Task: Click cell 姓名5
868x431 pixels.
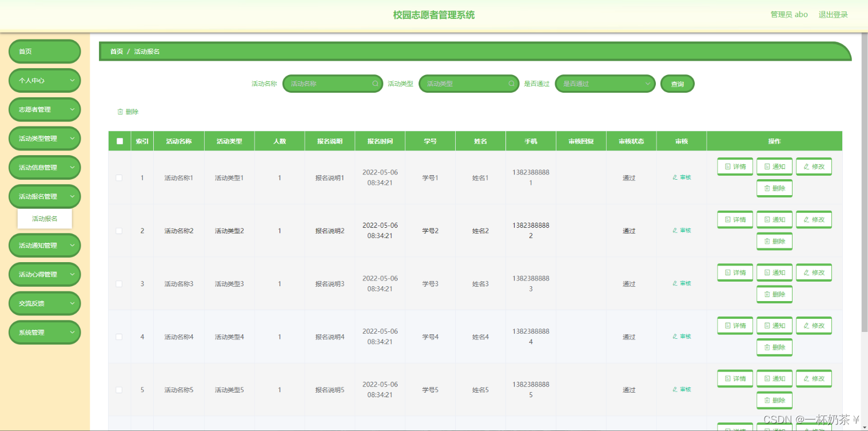Action: pos(480,390)
